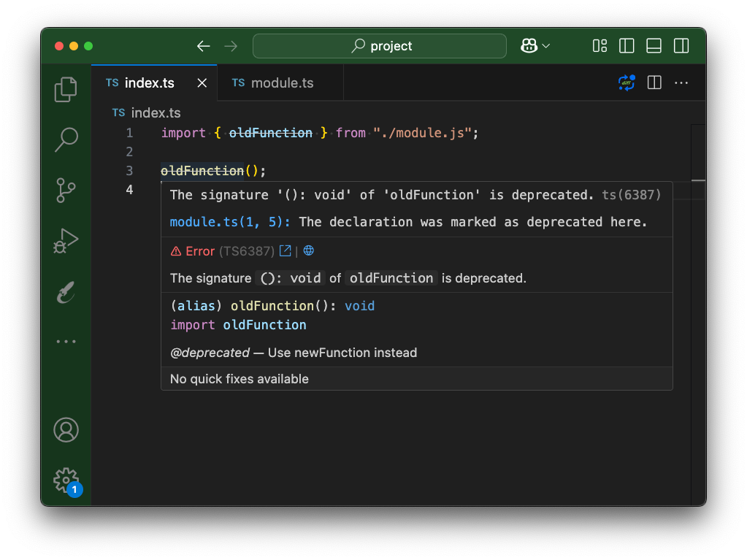747x560 pixels.
Task: Open Customize Layout icon
Action: click(599, 46)
